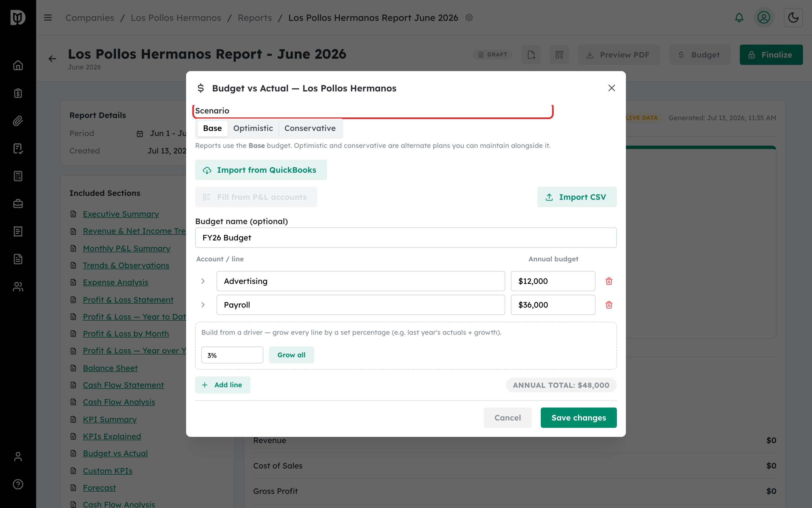Expand the Advertising line chevron

point(203,281)
